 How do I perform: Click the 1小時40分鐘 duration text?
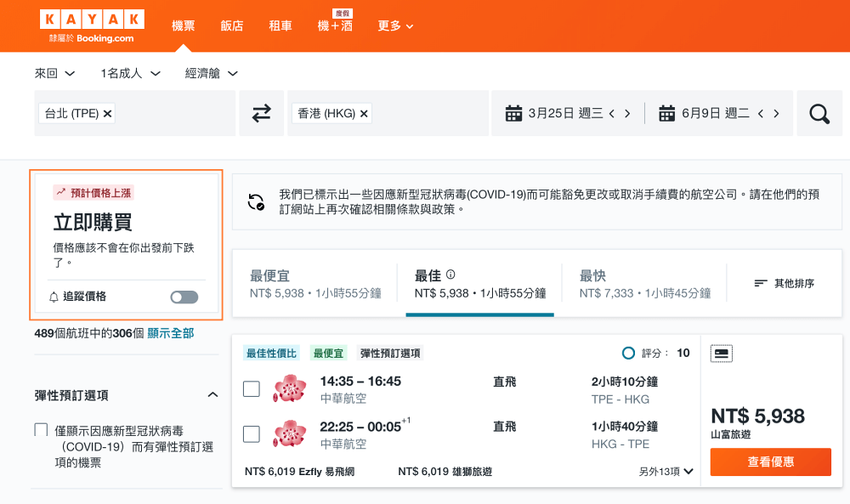pyautogui.click(x=625, y=427)
